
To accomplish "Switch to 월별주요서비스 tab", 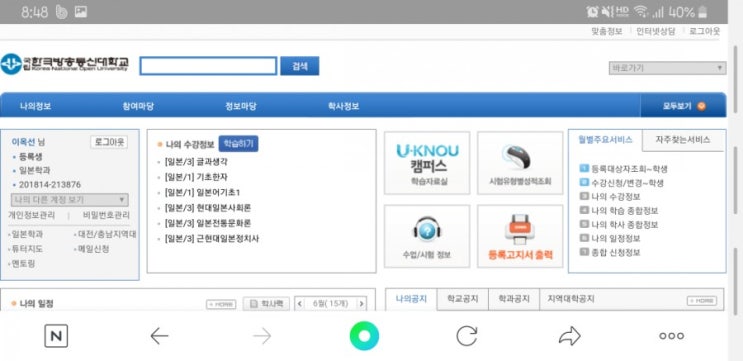I will tap(605, 140).
